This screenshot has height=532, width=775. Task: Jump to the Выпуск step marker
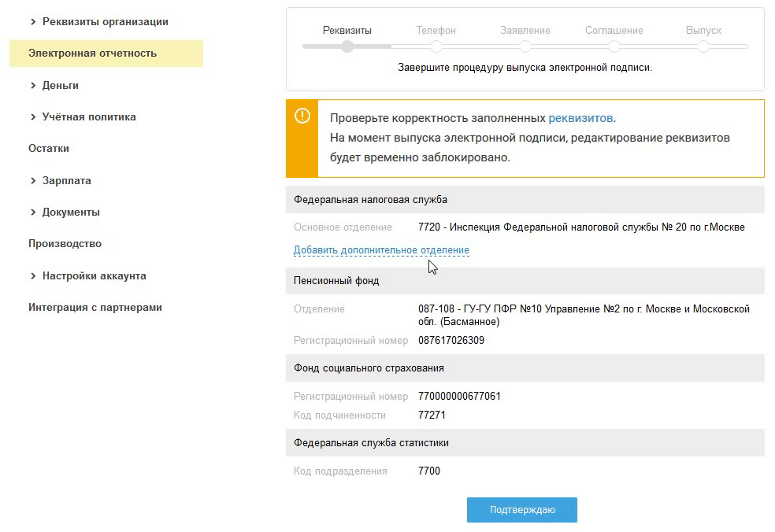click(703, 46)
